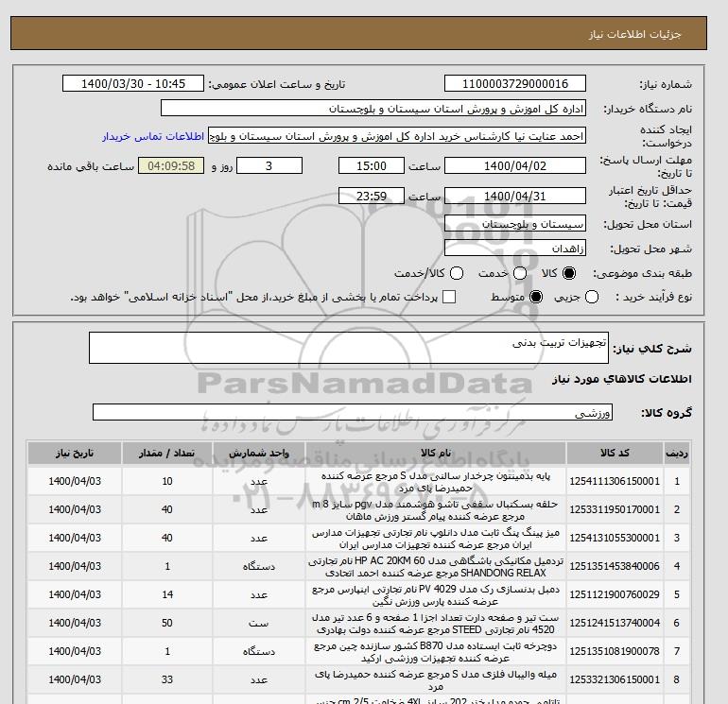Viewport: 728px width, 704px height.
Task: Click the B870 stationary bike item name
Action: [x=436, y=652]
